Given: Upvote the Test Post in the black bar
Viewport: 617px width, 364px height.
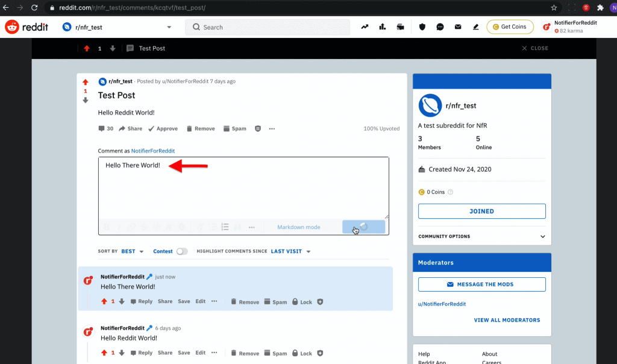Looking at the screenshot, I should 87,48.
